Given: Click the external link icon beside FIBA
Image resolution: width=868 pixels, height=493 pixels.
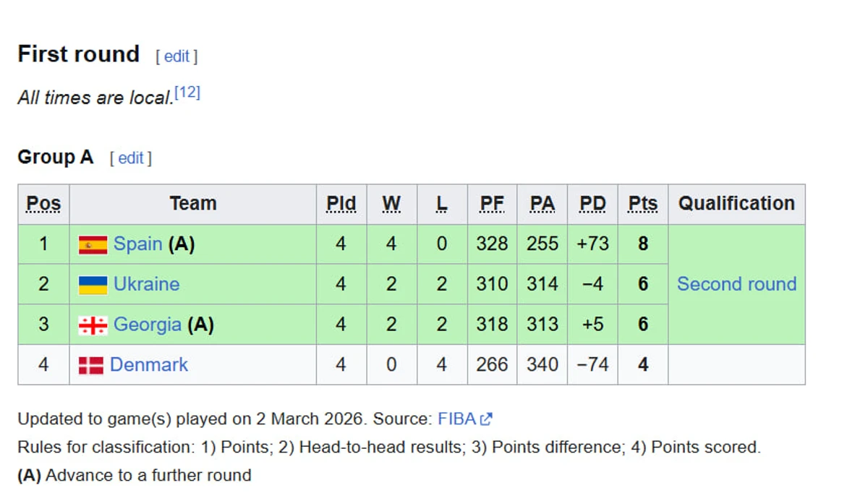Looking at the screenshot, I should [486, 419].
